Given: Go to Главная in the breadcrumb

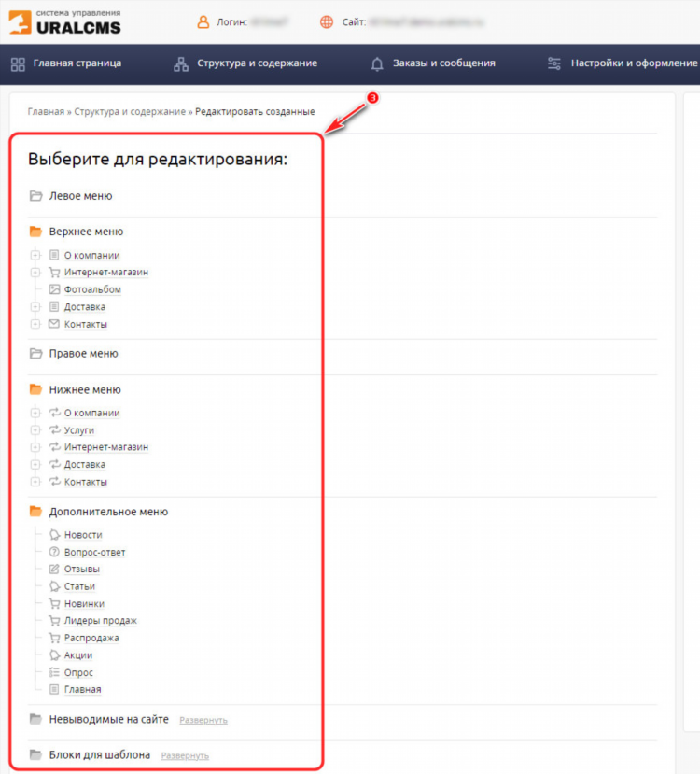Looking at the screenshot, I should tap(46, 111).
